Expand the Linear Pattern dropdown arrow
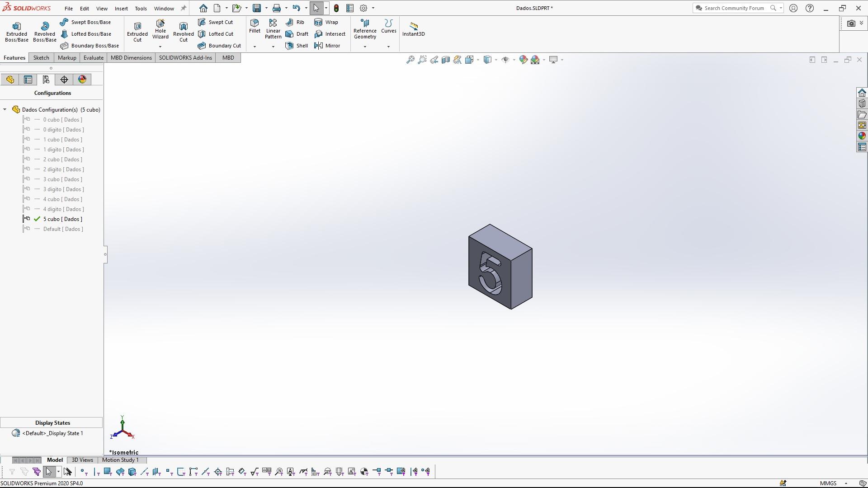The height and width of the screenshot is (488, 868). (273, 47)
